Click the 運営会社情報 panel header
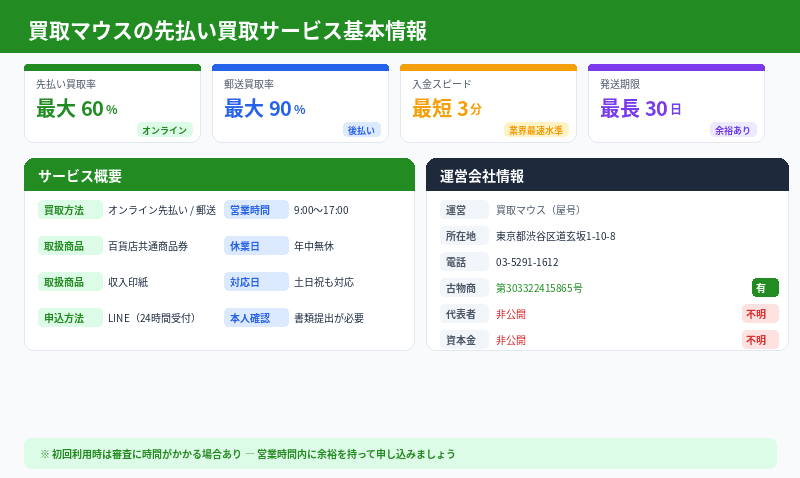The height and width of the screenshot is (478, 800). click(x=607, y=175)
